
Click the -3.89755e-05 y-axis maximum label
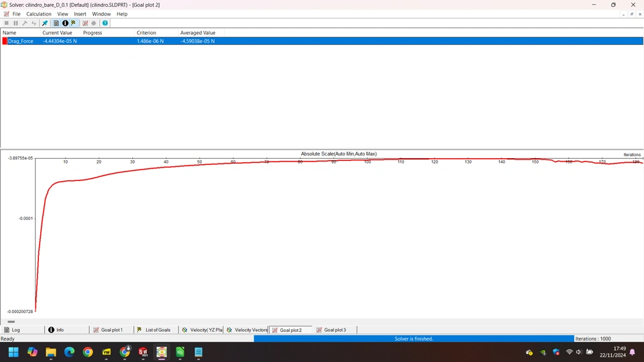tap(20, 158)
